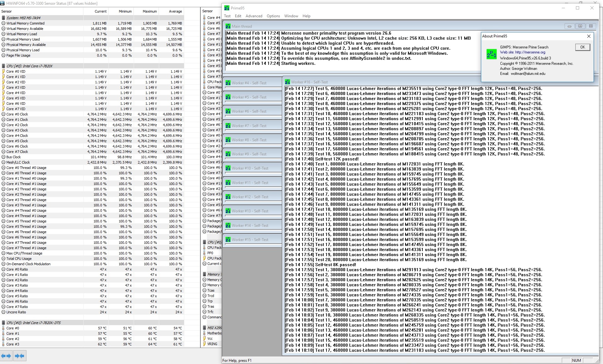This screenshot has height=364, width=603.
Task: Click the Worker #12 Self-Test window icon
Action: [228, 197]
